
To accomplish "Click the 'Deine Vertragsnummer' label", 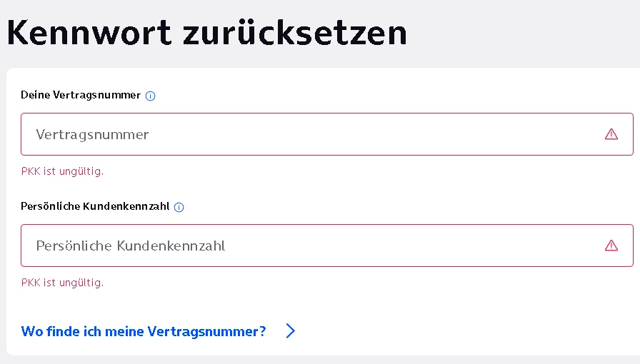I will 81,95.
